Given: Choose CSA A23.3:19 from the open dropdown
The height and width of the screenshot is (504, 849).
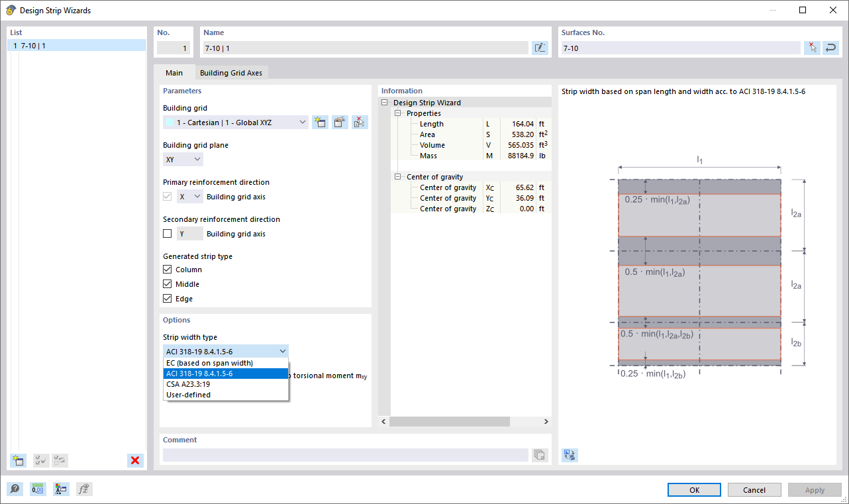Looking at the screenshot, I should (x=201, y=384).
